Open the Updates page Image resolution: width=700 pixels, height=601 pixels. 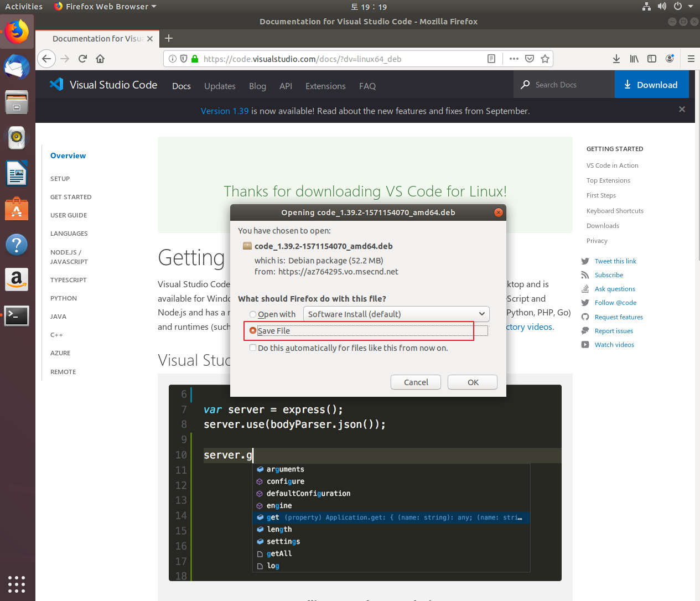pyautogui.click(x=220, y=86)
